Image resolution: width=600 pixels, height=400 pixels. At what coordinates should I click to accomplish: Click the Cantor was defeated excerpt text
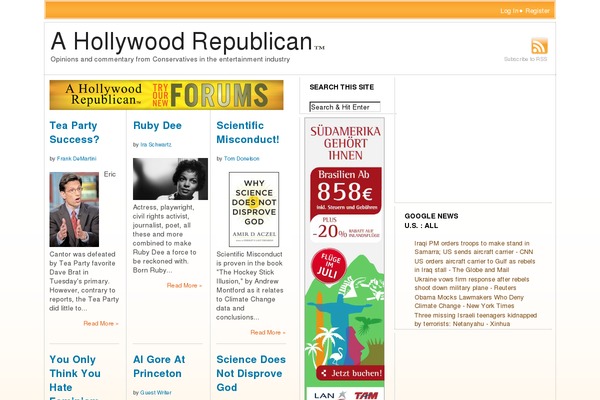84,281
